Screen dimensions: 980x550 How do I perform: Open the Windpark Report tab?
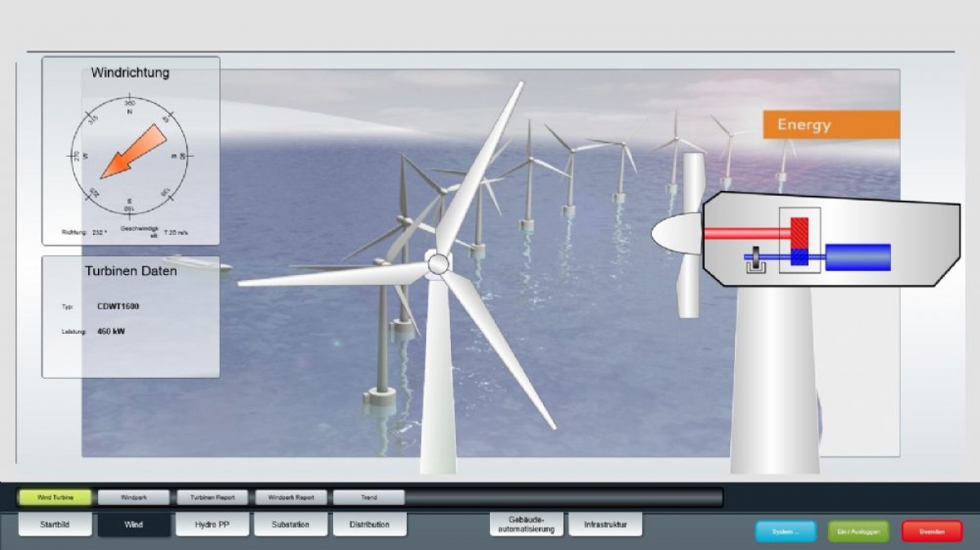pyautogui.click(x=291, y=497)
